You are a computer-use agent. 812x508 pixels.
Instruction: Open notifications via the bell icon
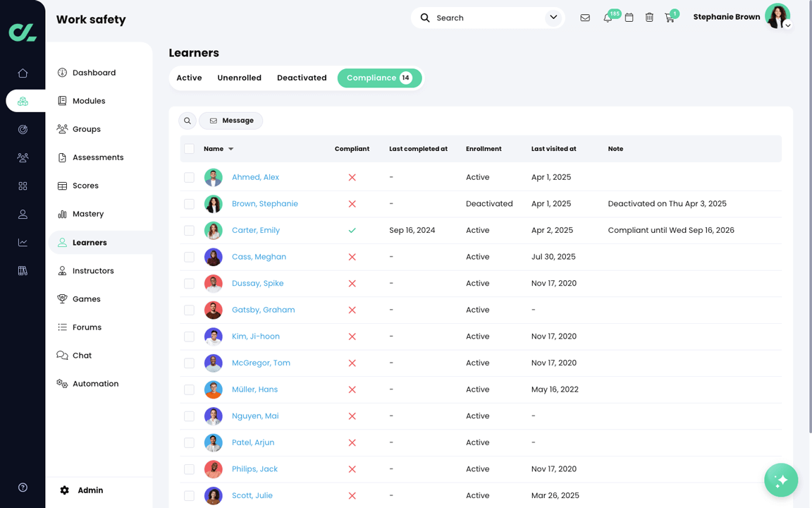click(x=608, y=18)
